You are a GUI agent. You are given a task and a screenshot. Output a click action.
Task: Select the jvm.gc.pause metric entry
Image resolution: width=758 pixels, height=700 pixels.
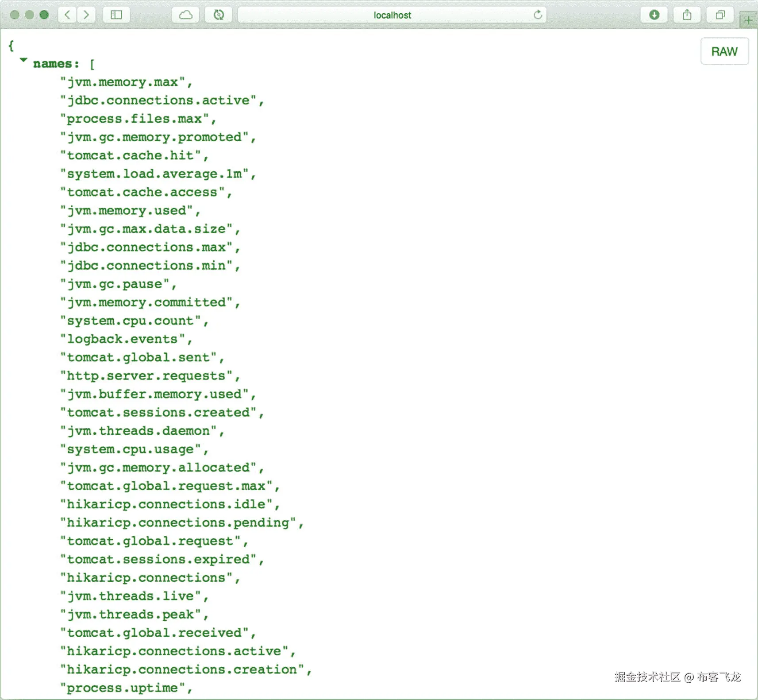click(118, 284)
